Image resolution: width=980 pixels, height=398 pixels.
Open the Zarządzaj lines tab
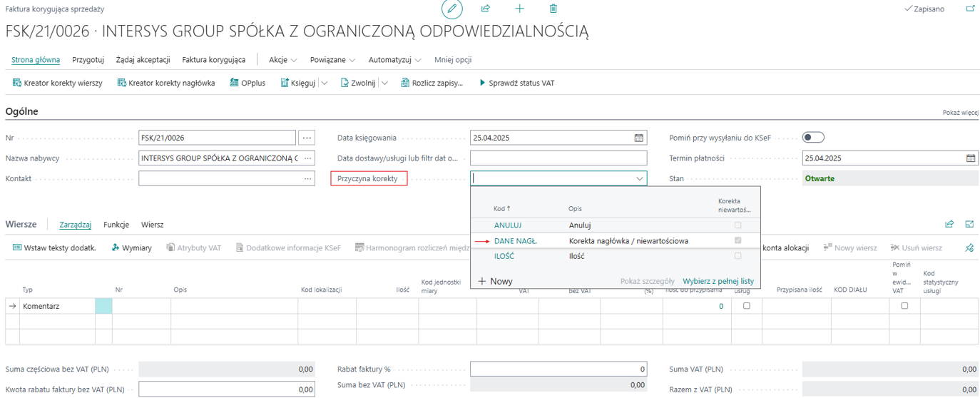[x=75, y=225]
